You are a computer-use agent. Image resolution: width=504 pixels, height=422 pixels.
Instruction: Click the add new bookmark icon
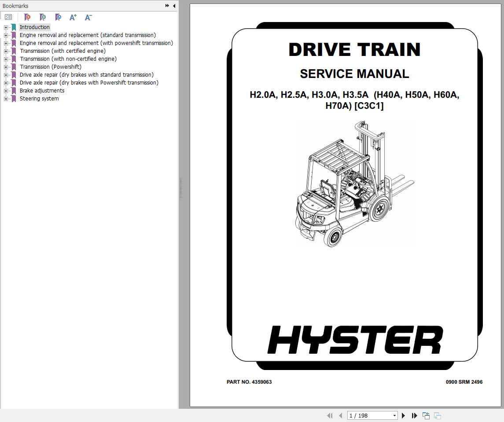42,17
